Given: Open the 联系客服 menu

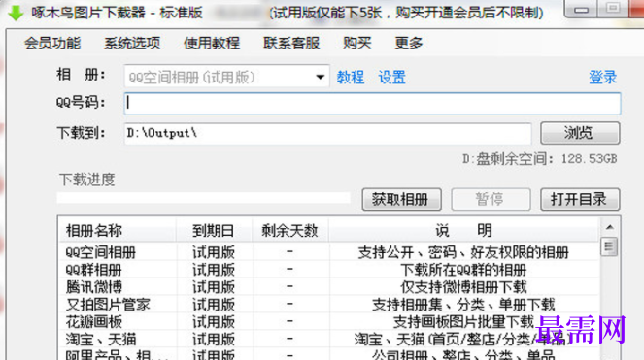Looking at the screenshot, I should click(291, 43).
